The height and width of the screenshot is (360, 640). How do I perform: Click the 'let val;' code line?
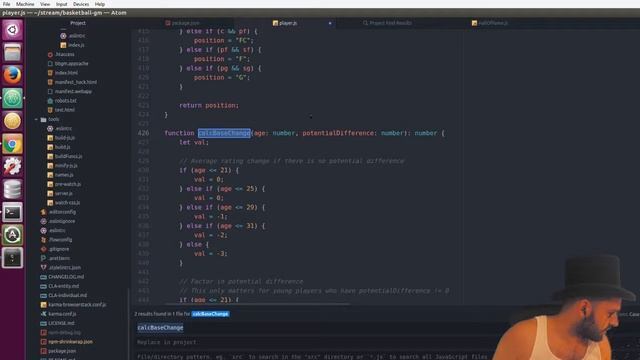(194, 142)
